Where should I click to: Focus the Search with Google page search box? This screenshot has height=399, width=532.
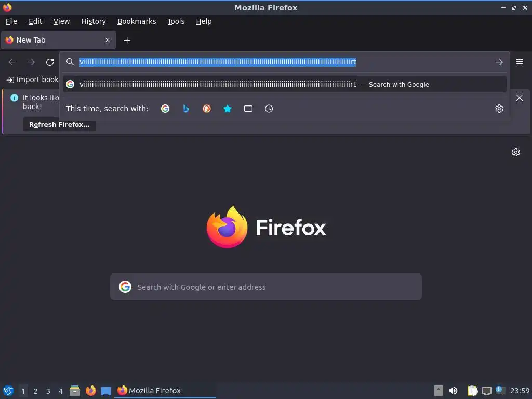pos(266,287)
